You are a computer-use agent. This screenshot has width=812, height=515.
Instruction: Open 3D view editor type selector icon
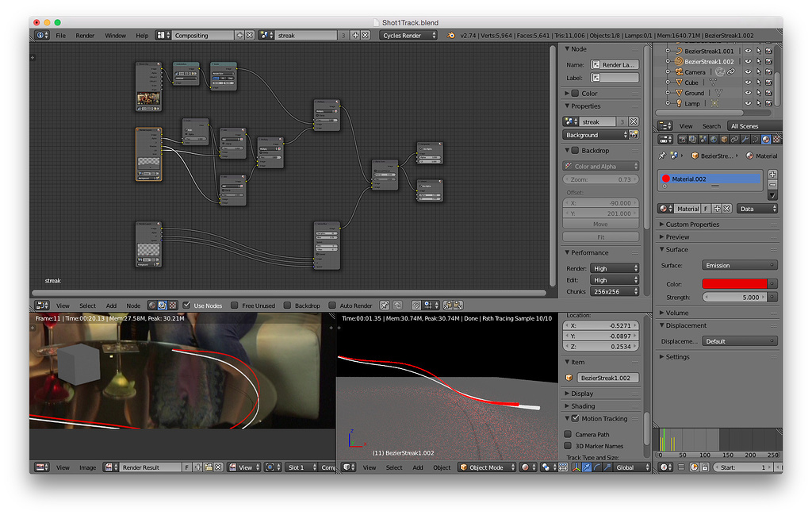[349, 467]
